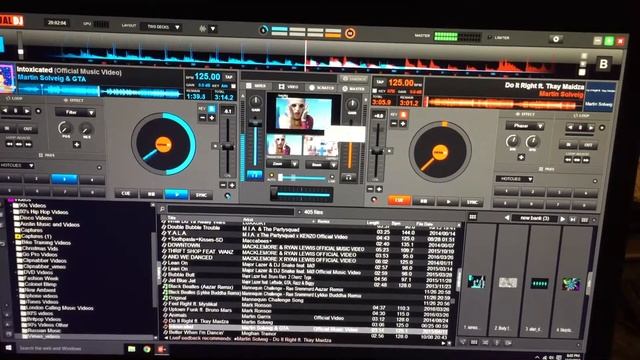Open the video effect dropdown
Viewport: 640px width, 360px height.
pyautogui.click(x=322, y=165)
